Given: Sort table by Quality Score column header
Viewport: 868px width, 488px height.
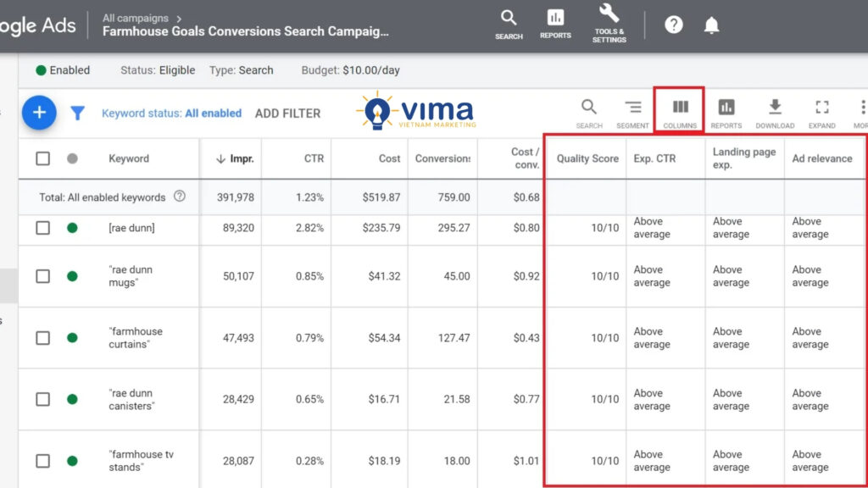Looking at the screenshot, I should [x=587, y=158].
